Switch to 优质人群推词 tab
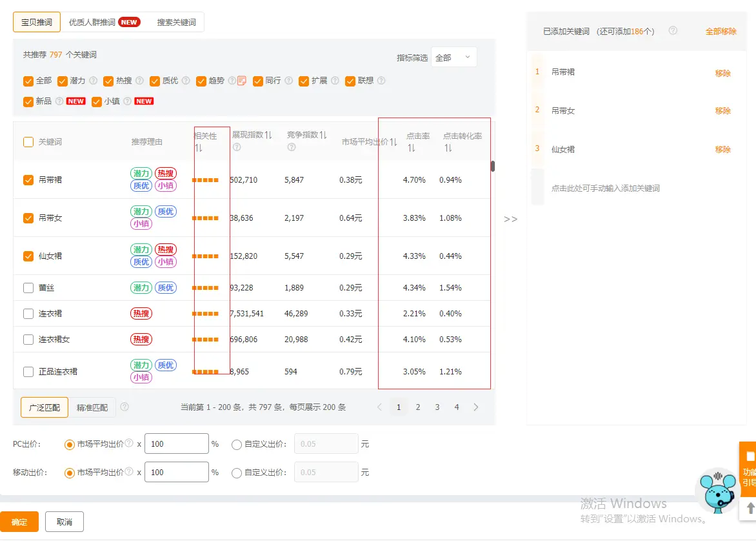The height and width of the screenshot is (541, 756). tap(103, 22)
